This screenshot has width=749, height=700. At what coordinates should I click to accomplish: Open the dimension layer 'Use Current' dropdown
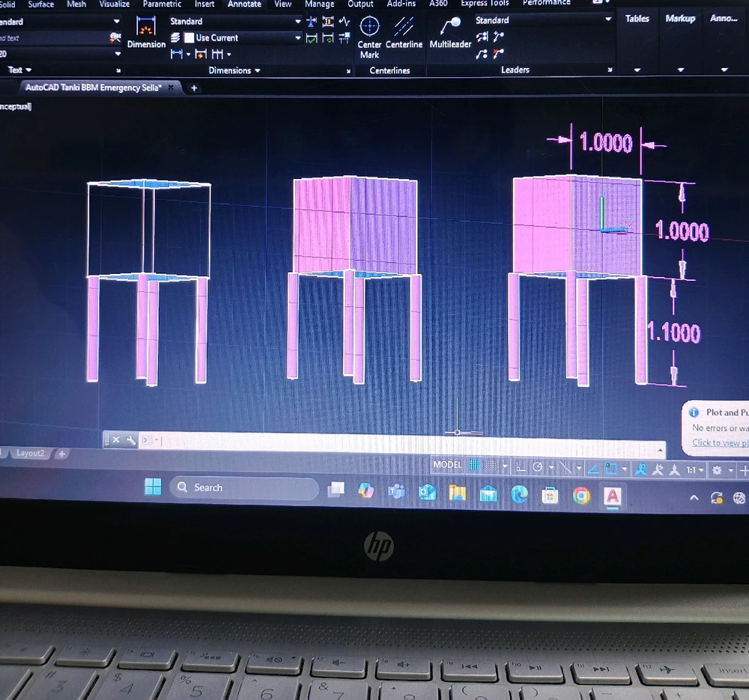[x=298, y=37]
